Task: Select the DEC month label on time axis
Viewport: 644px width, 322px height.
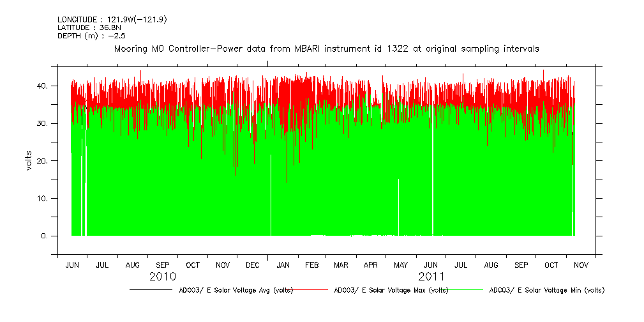Action: (253, 264)
